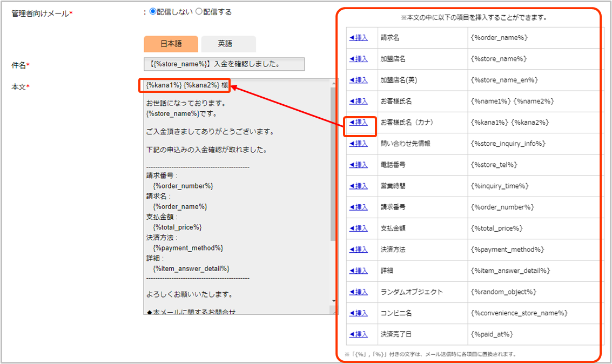
Task: Select the 配信しない radio button
Action: point(152,12)
